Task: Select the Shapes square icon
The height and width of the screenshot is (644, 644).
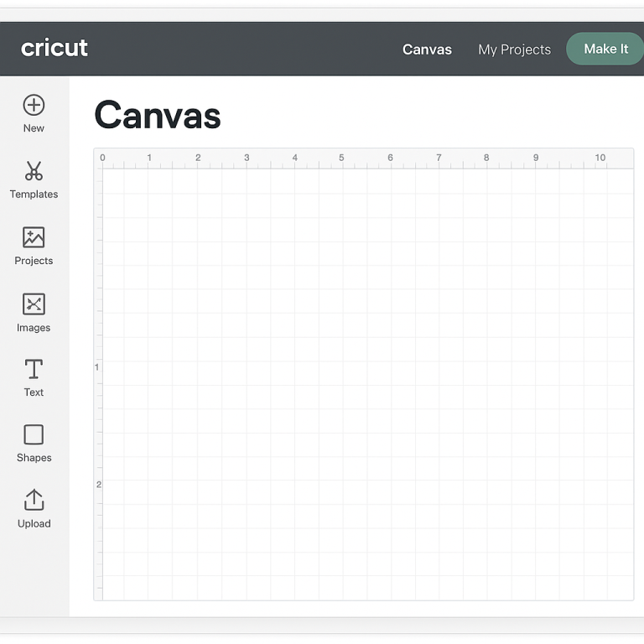Action: point(34,434)
